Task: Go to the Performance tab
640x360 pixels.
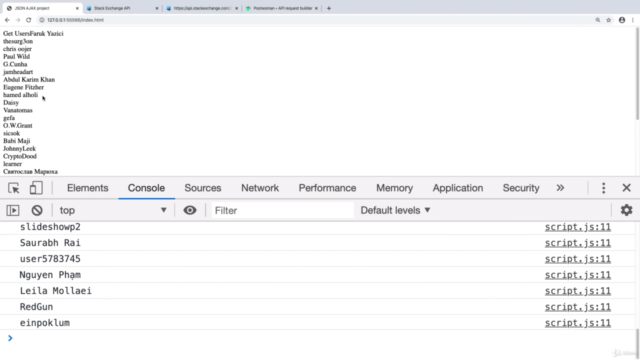Action: [x=327, y=188]
